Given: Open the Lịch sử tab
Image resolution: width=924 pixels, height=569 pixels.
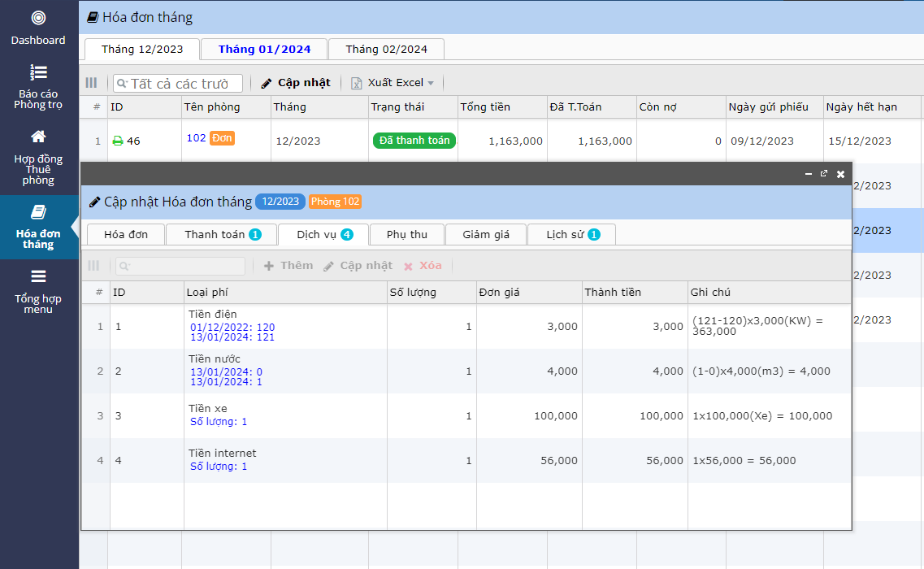Looking at the screenshot, I should (572, 235).
